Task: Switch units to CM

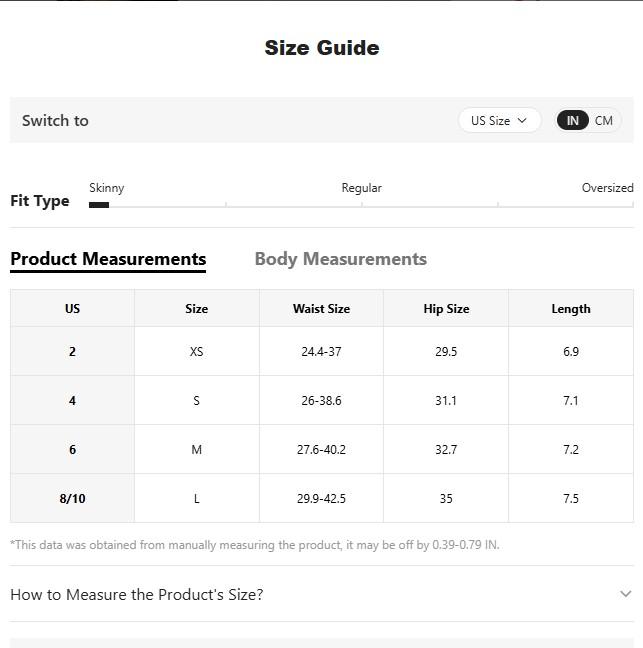Action: pos(604,120)
